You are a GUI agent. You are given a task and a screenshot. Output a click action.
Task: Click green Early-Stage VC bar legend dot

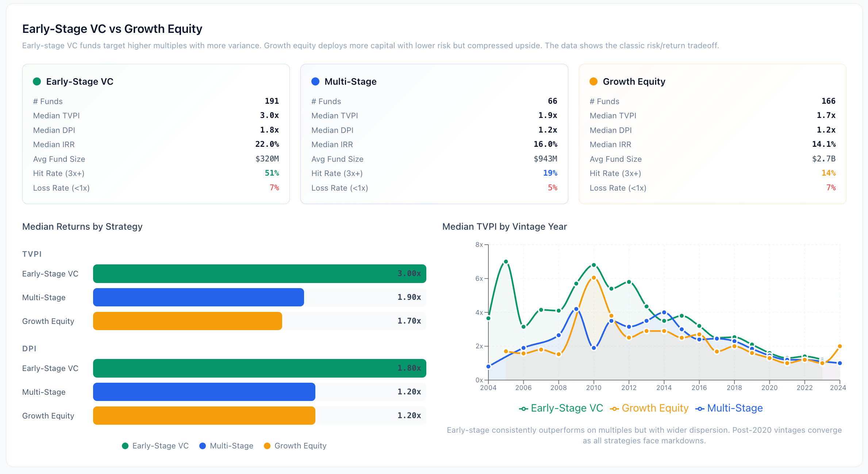tap(125, 446)
